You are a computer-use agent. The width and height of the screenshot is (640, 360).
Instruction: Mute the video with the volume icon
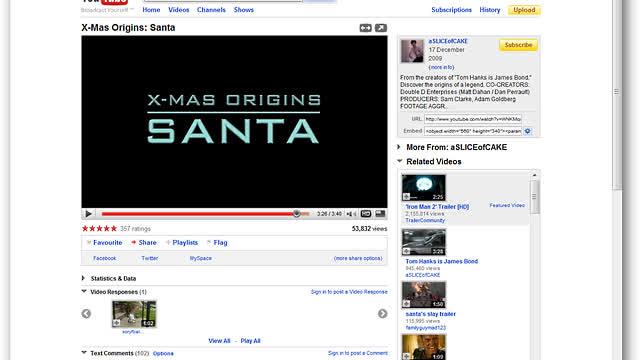pos(351,213)
